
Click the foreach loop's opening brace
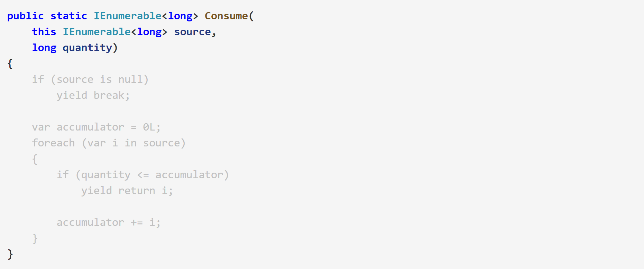pos(35,159)
